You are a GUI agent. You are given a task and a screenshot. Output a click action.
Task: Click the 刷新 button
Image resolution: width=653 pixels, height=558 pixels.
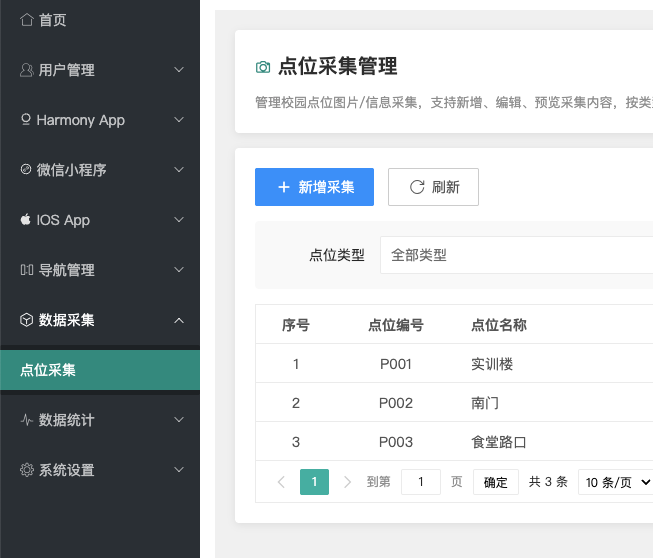pos(433,187)
